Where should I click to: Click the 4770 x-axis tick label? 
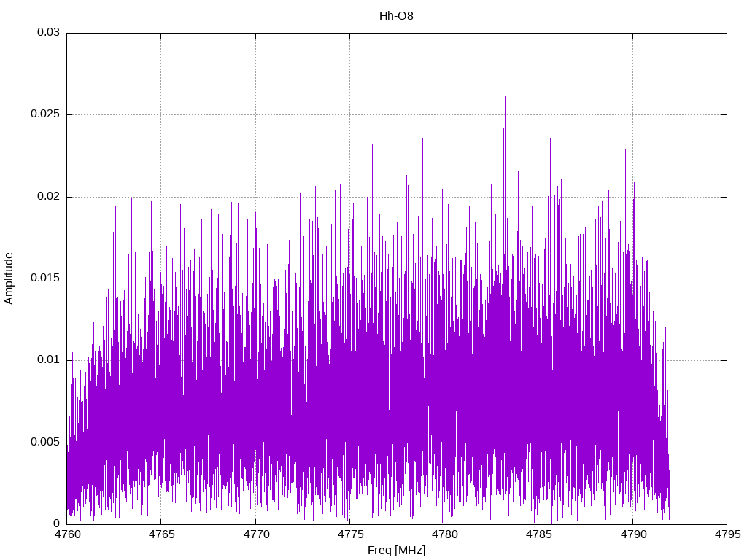pos(256,534)
